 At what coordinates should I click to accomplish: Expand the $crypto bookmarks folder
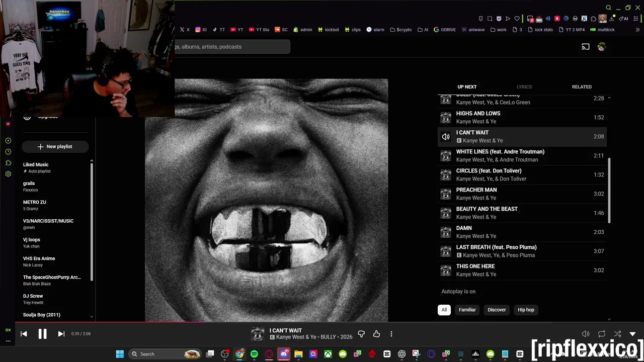click(401, 30)
